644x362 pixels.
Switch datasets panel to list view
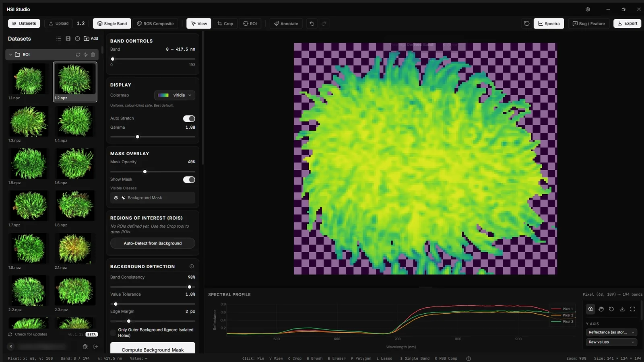click(59, 39)
